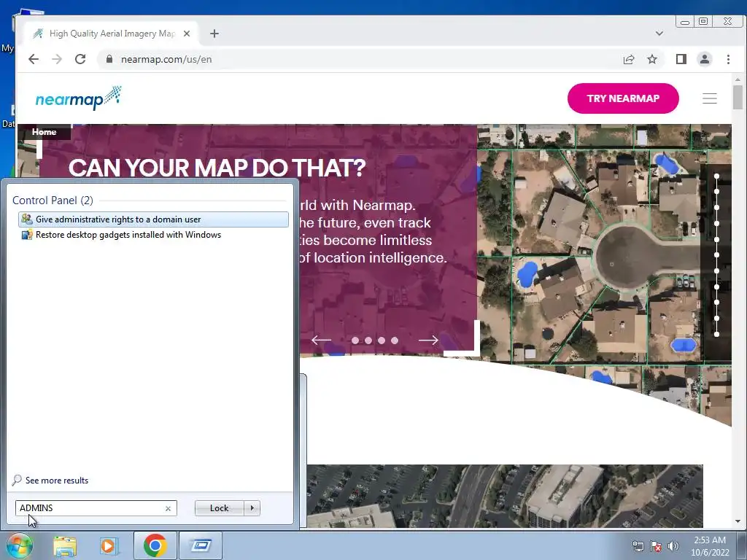The image size is (747, 560).
Task: Click top dot of vertical timeline slider
Action: (x=716, y=176)
